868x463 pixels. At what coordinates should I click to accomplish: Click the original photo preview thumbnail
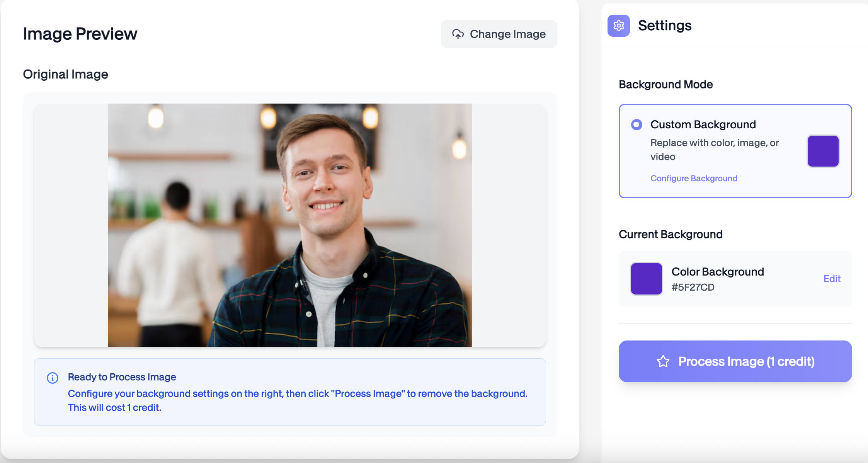pos(289,225)
